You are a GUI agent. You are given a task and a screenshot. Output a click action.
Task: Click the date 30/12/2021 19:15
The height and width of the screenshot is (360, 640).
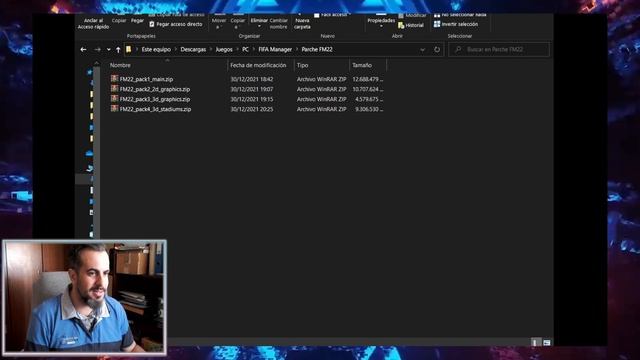251,99
